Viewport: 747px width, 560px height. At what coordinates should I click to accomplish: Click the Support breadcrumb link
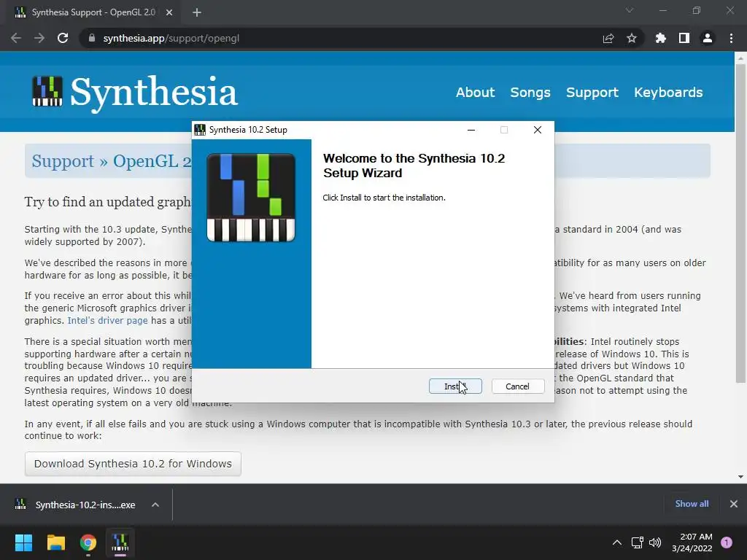[x=63, y=161]
